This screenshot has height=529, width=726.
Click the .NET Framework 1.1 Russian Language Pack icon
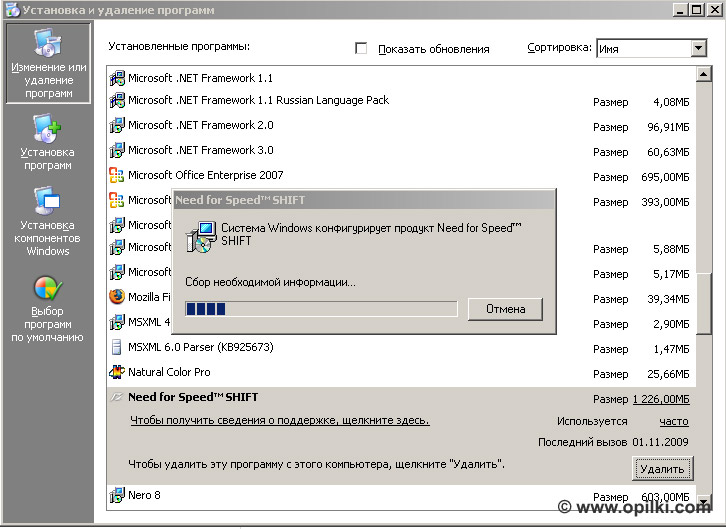tap(117, 100)
